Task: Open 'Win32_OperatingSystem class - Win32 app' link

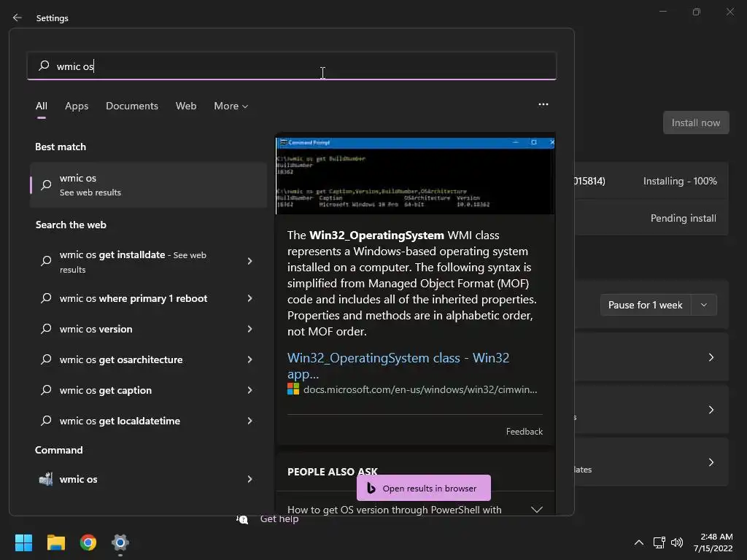Action: [x=398, y=366]
